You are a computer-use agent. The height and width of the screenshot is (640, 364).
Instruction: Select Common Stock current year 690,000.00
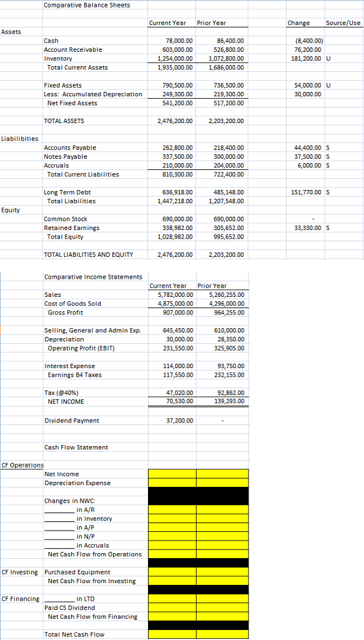(179, 219)
